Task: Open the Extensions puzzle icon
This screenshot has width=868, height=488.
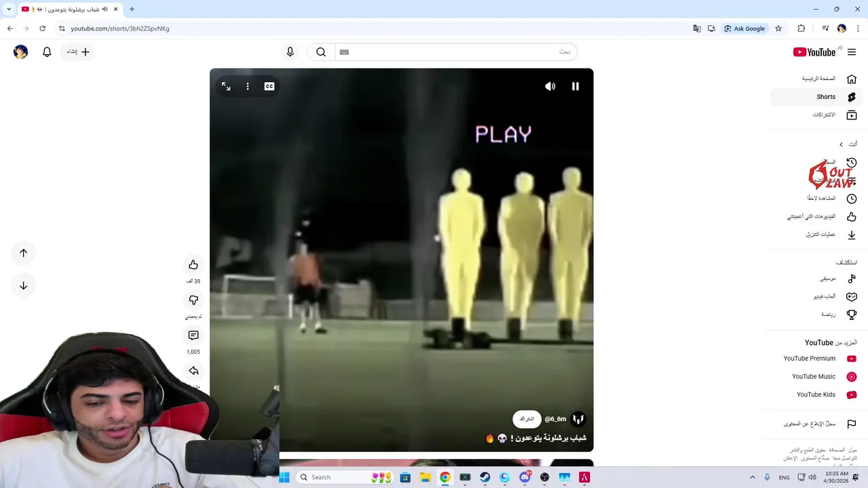Action: coord(802,28)
